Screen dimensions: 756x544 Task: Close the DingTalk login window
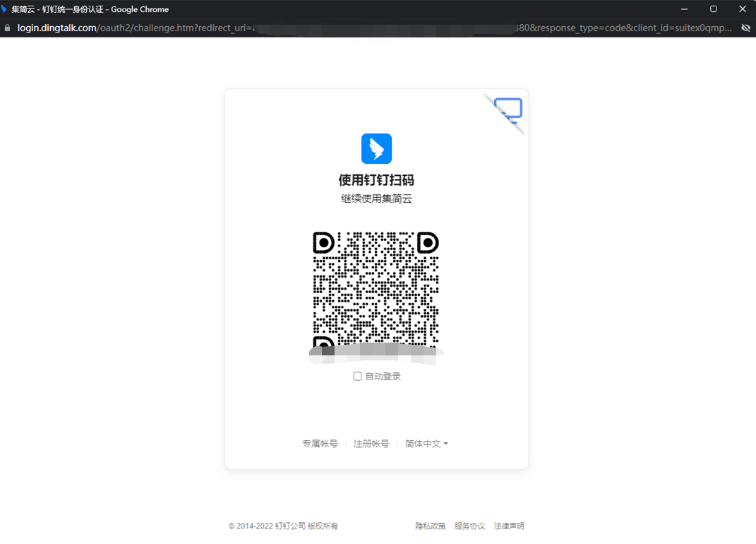click(x=742, y=9)
